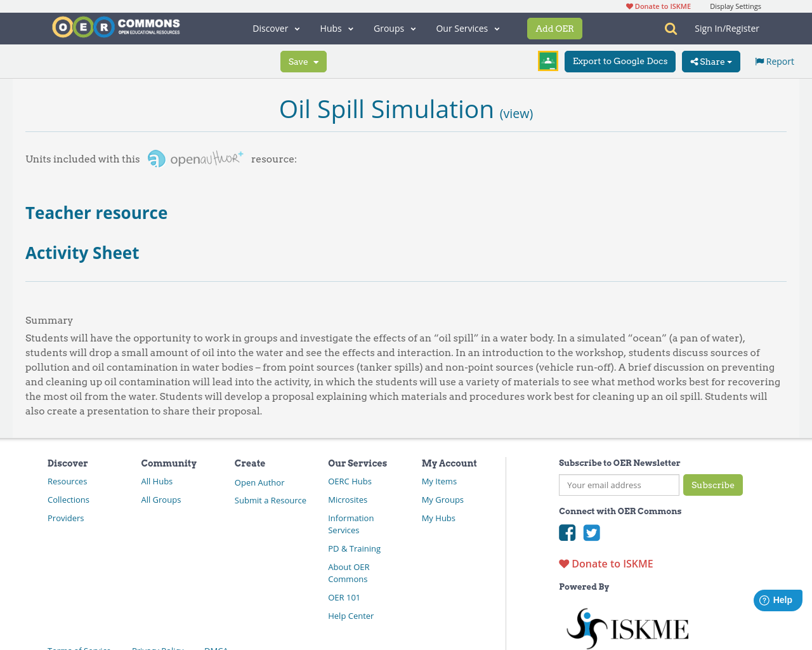Share resource to Google Classroom

[x=547, y=60]
